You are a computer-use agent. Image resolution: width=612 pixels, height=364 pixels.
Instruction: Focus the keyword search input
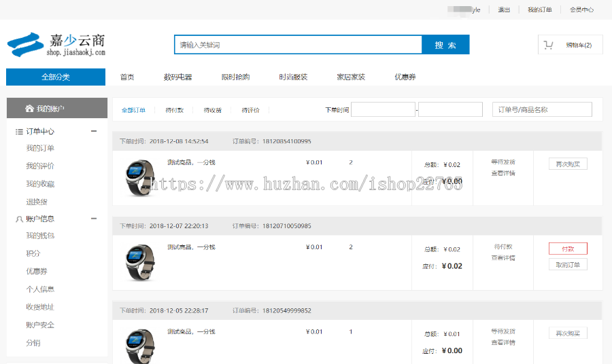tap(299, 45)
